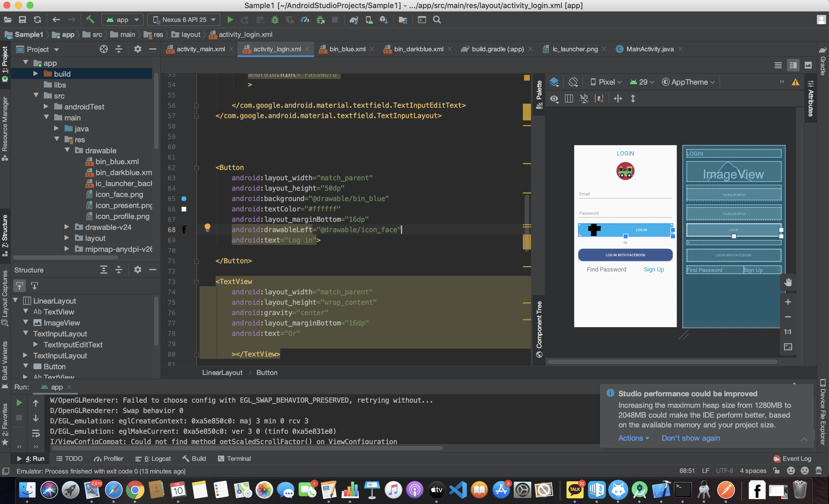The width and height of the screenshot is (829, 504).
Task: Open the AVD Manager icon
Action: coord(369,20)
